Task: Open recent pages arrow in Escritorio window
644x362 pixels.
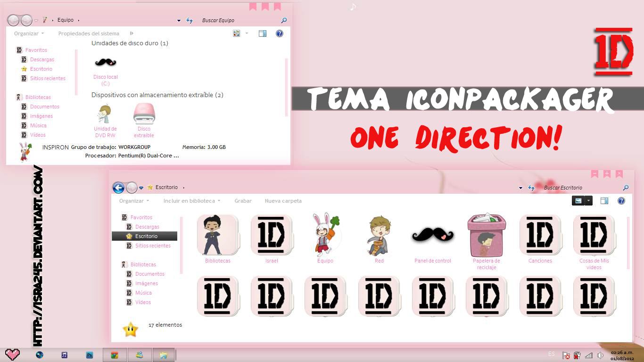Action: coord(141,188)
